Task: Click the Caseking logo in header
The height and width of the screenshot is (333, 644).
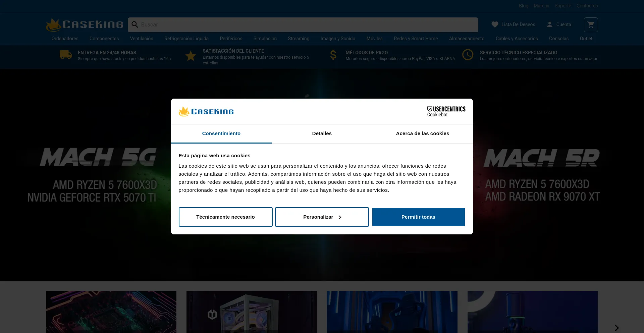Action: (85, 24)
